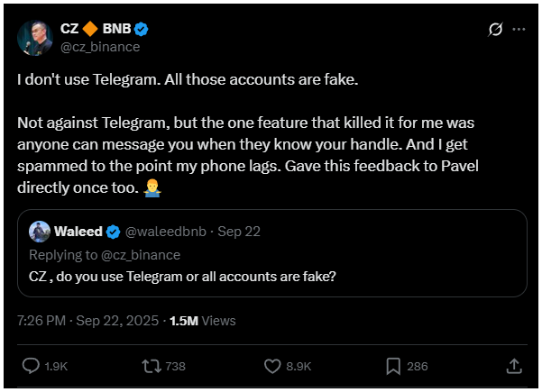Open CZ's profile avatar picture

coord(33,36)
